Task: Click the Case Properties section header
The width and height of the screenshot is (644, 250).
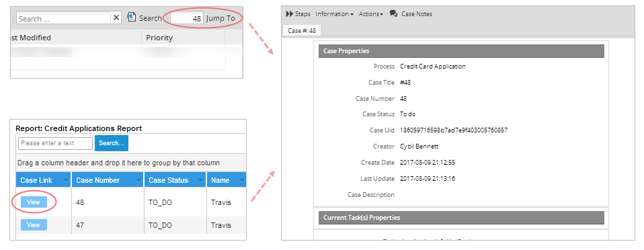Action: [x=461, y=51]
